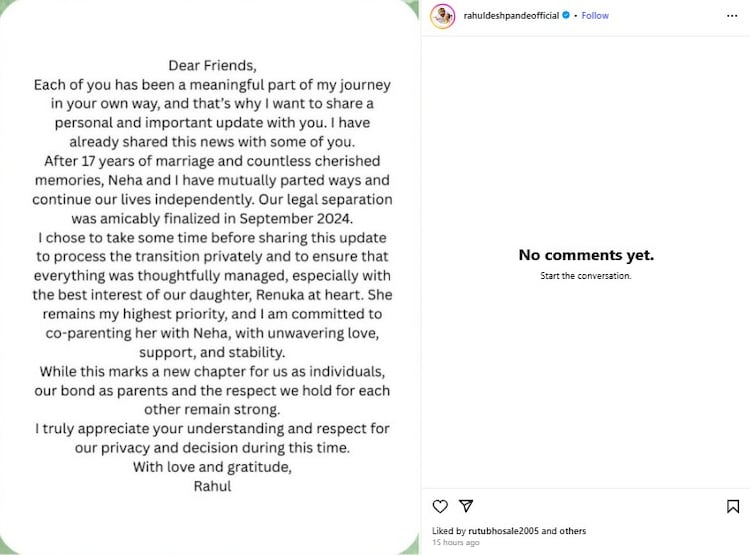Click the blue verified badge

[566, 15]
